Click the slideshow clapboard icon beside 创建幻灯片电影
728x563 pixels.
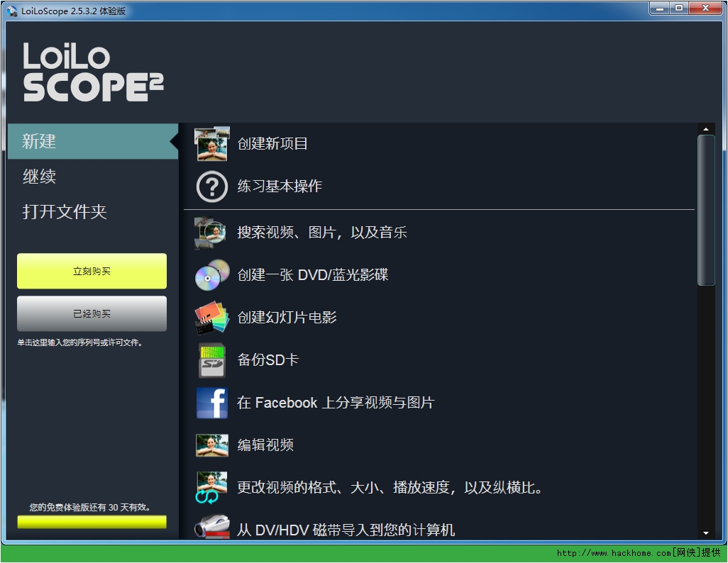pyautogui.click(x=212, y=318)
